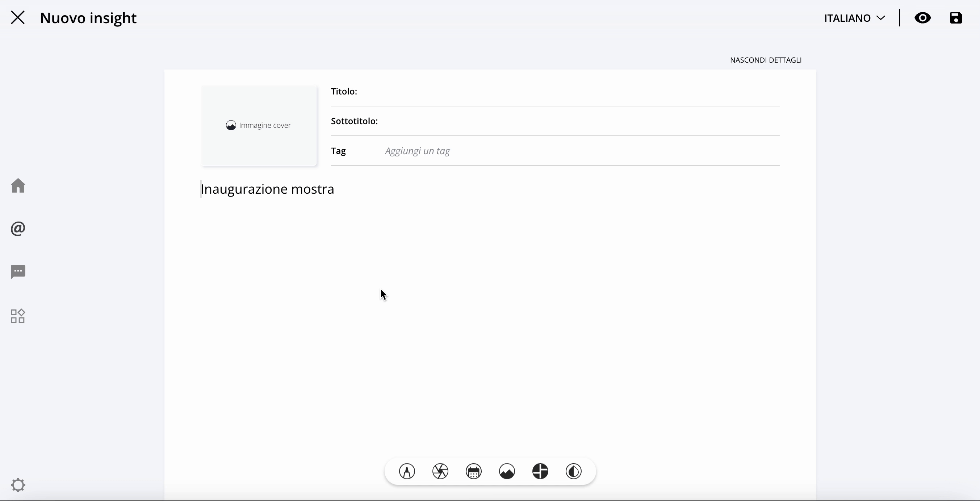Viewport: 980px width, 501px height.
Task: Click the Aggiungi un tag link
Action: 417,151
